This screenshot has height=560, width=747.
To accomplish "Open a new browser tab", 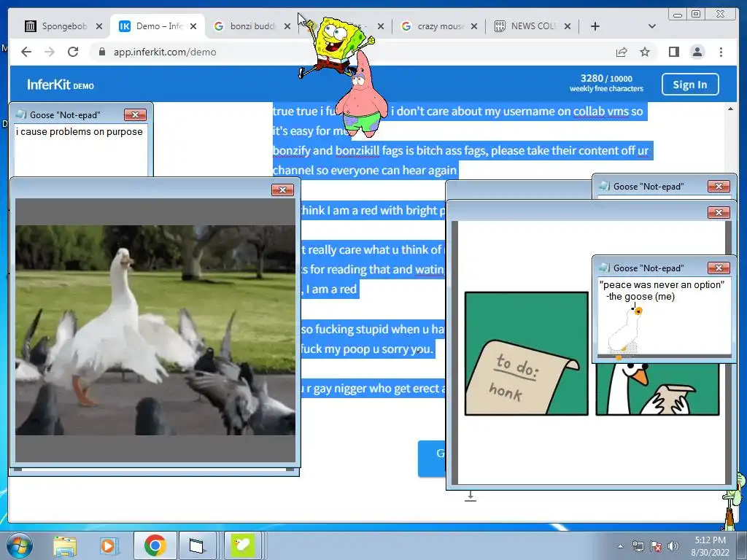I will coord(595,26).
